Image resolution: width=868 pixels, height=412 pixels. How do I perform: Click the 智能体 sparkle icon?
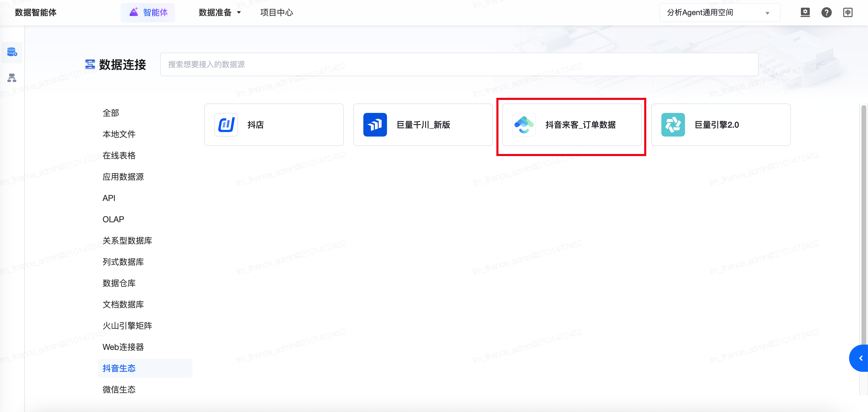click(134, 12)
